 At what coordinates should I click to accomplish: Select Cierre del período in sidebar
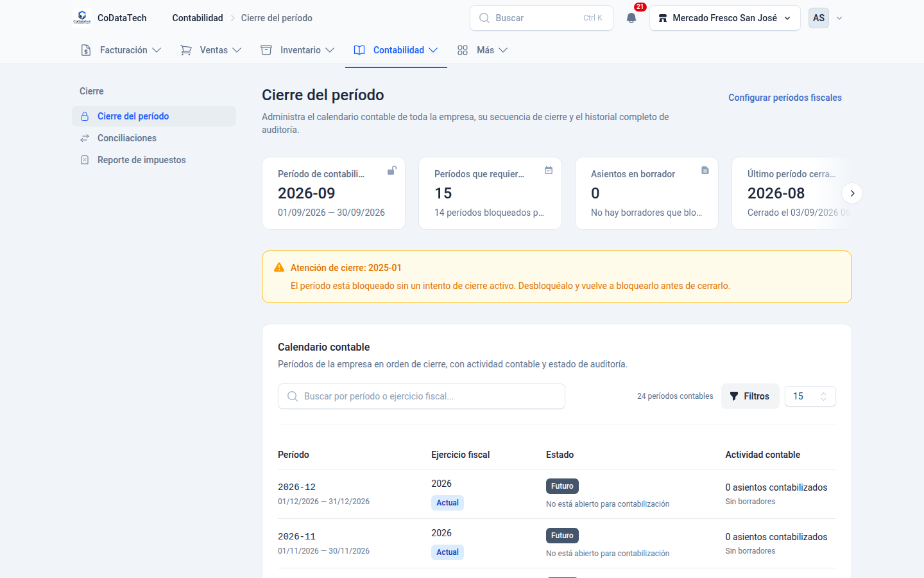click(x=154, y=116)
